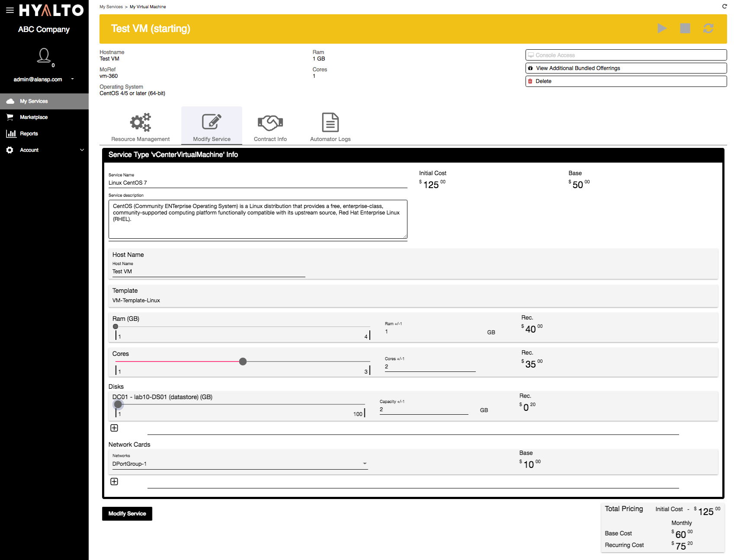The height and width of the screenshot is (560, 734).
Task: Click the vm-360 MoRef value
Action: click(x=109, y=76)
